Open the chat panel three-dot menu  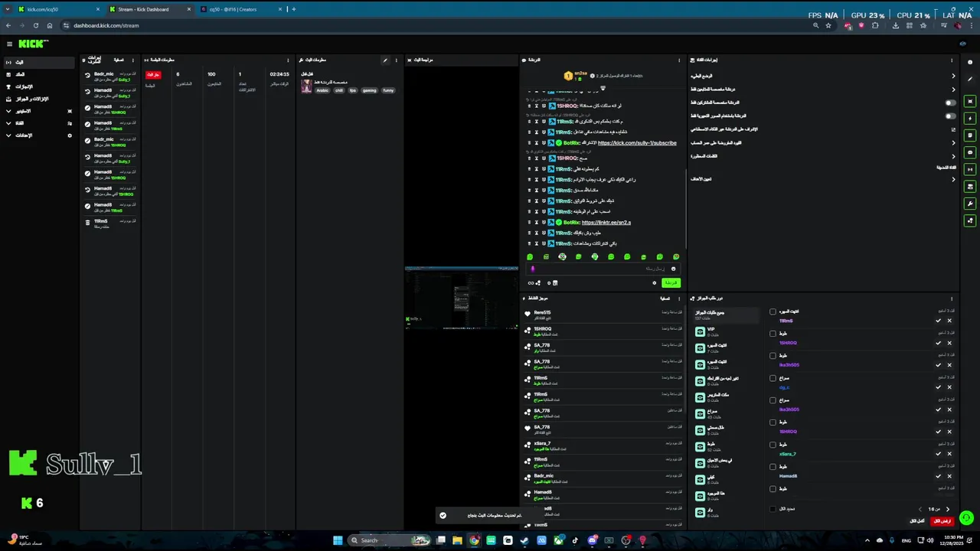(x=679, y=60)
